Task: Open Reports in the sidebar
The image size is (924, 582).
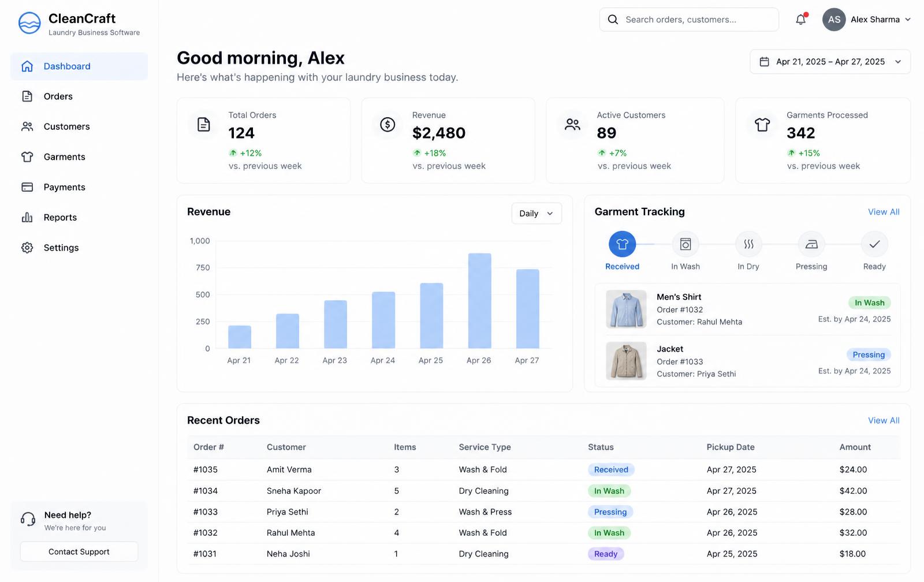Action: pyautogui.click(x=79, y=218)
